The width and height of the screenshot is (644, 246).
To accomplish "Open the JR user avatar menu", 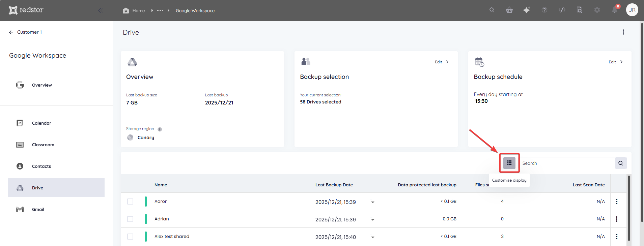I will (x=632, y=10).
